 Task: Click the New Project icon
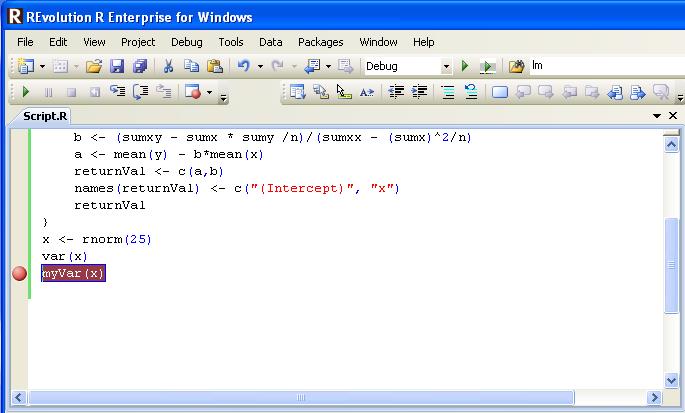(25, 66)
